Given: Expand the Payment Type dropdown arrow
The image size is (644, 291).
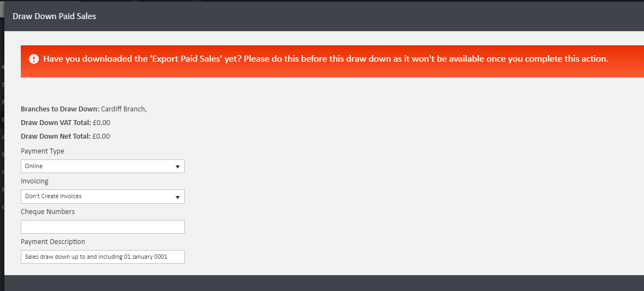Looking at the screenshot, I should [x=178, y=166].
